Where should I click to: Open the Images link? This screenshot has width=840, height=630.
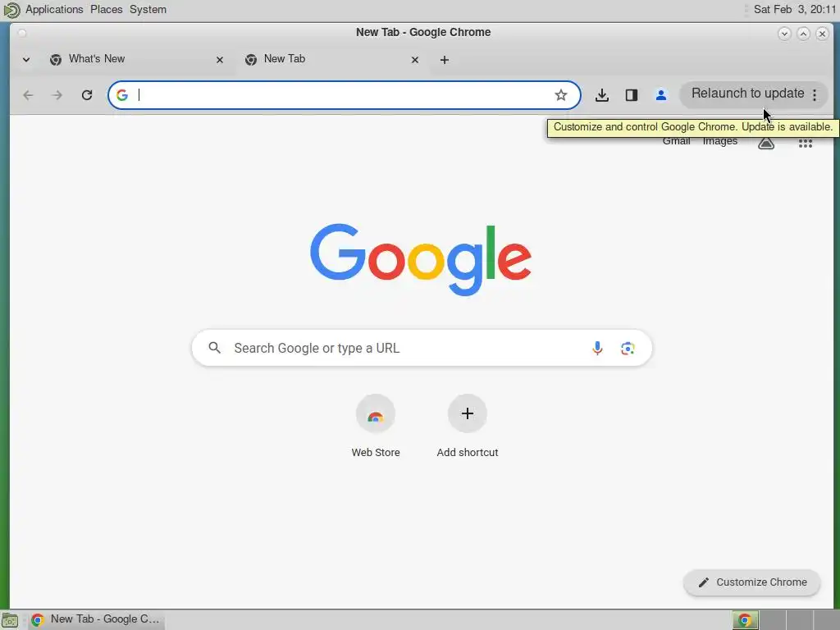(720, 141)
